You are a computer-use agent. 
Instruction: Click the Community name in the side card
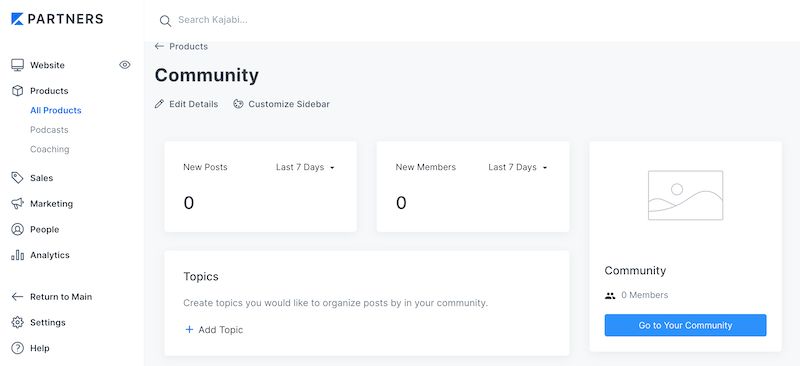(x=635, y=271)
